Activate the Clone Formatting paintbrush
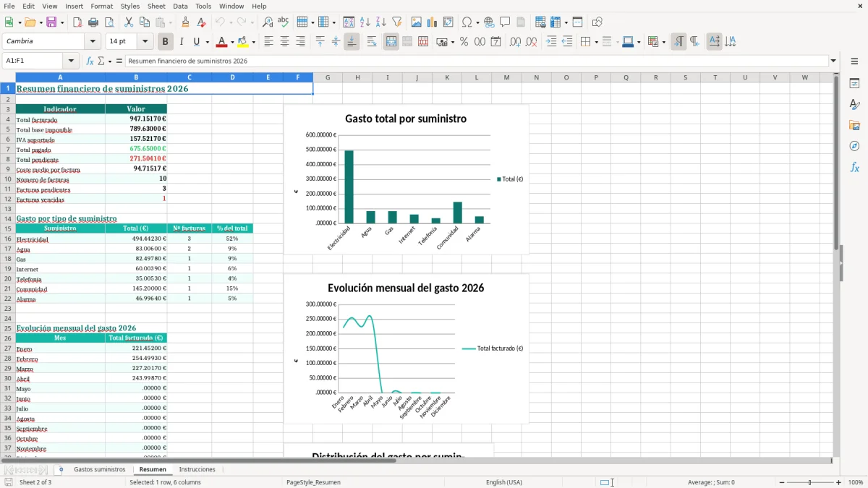868x488 pixels. [x=185, y=22]
